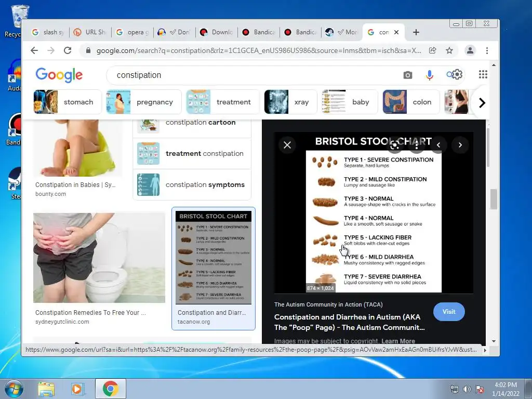Switch to the 'Mor' tab
The image size is (532, 399).
tap(342, 32)
